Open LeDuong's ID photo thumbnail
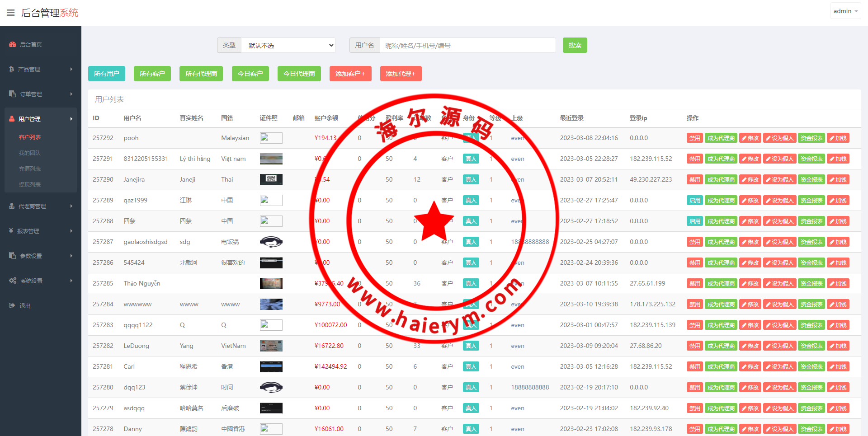Screen dimensions: 868x436 [271, 346]
